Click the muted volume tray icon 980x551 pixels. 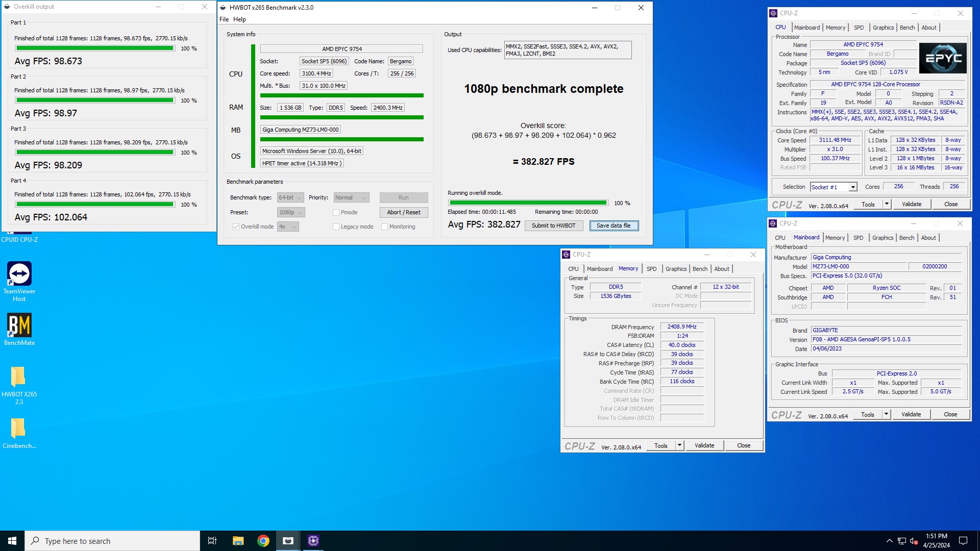pyautogui.click(x=914, y=541)
